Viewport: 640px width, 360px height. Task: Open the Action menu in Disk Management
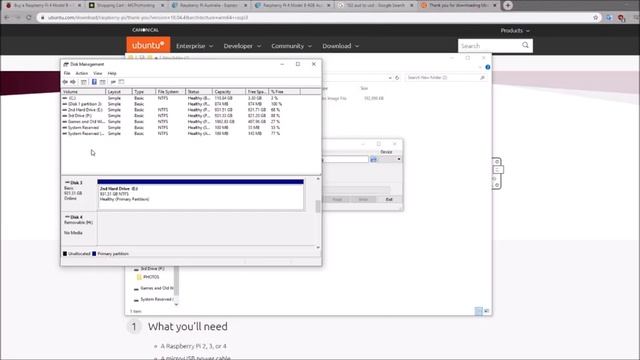82,73
